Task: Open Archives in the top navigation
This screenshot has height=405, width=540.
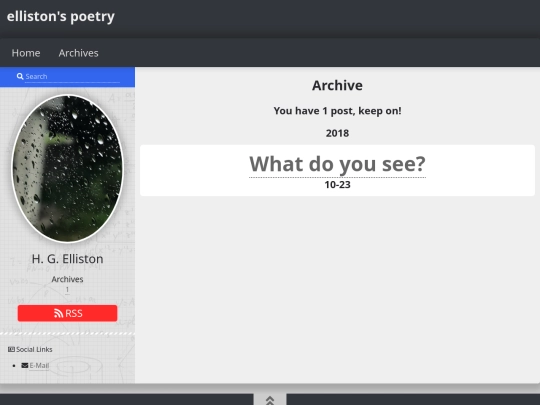Action: 79,53
